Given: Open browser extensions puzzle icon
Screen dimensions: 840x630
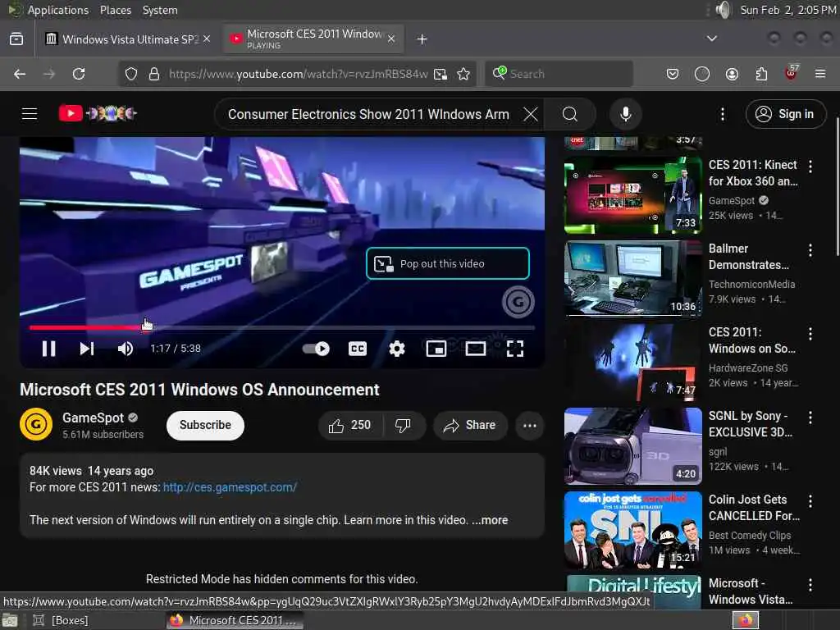Looking at the screenshot, I should [761, 74].
